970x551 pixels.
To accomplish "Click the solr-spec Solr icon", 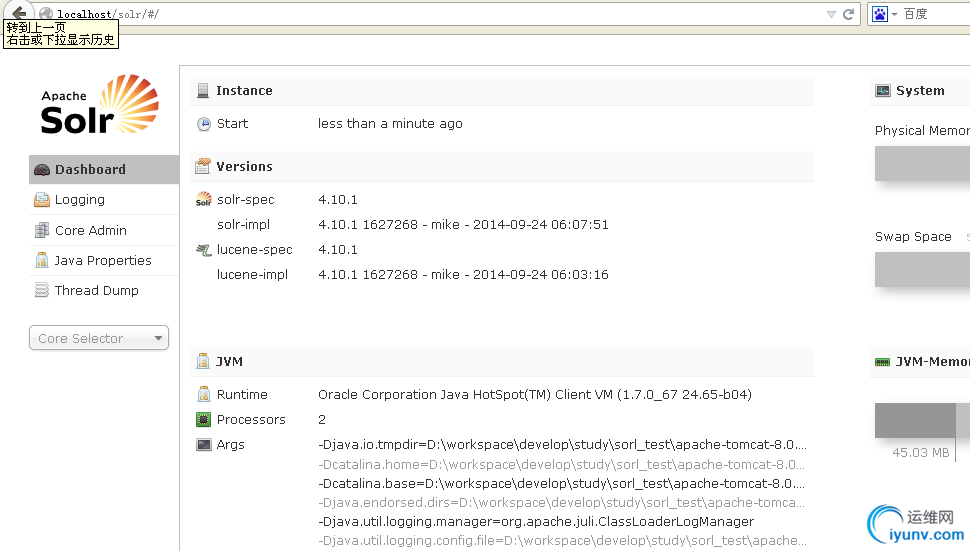I will tap(204, 199).
